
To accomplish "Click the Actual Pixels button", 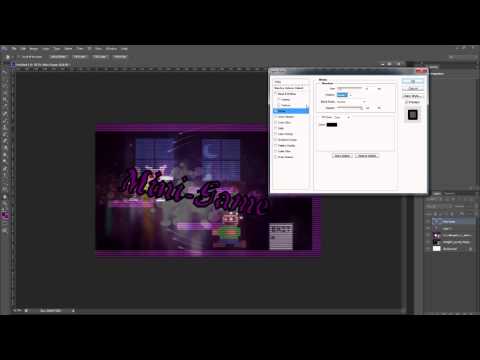I will [x=58, y=57].
